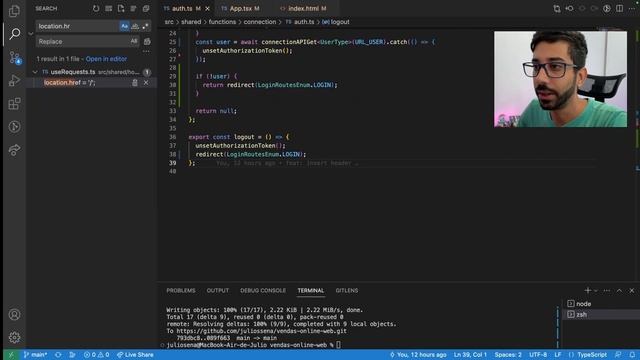Viewport: 640px width, 360px height.
Task: Open the github.com repository URL in terminal
Action: 262,331
